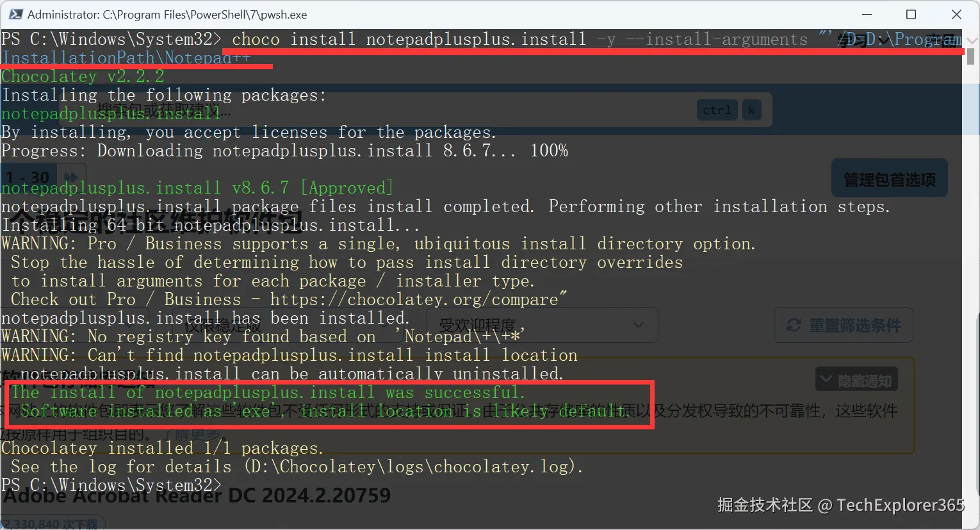The height and width of the screenshot is (530, 980).
Task: Select 'WARNING: No registry key found' line
Action: 263,336
